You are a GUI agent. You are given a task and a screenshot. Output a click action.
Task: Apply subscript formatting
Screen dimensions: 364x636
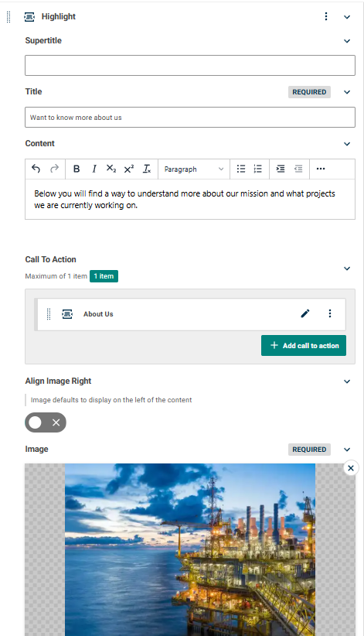point(111,169)
